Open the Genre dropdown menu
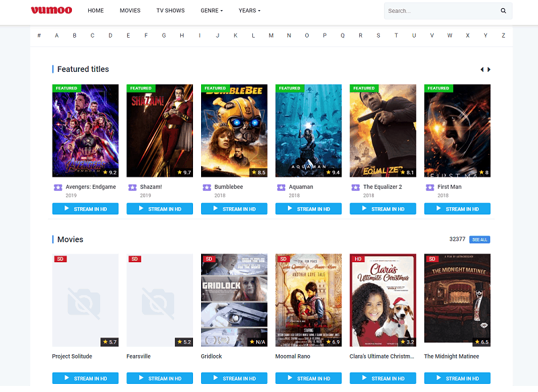Image resolution: width=538 pixels, height=392 pixels. 212,11
